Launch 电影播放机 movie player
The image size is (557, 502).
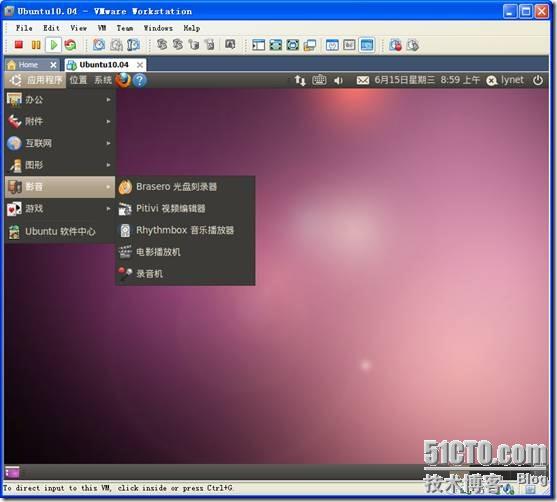[185, 252]
